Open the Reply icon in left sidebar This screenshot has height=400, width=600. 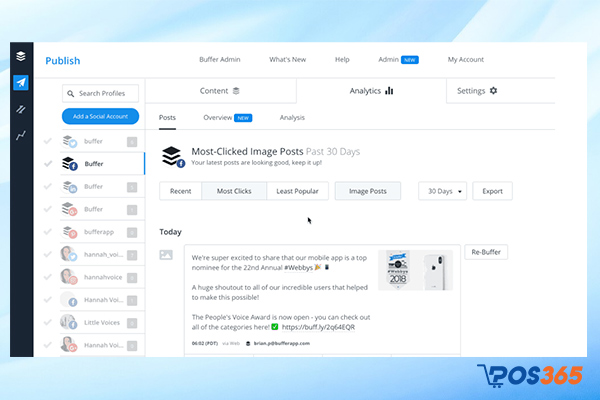click(21, 109)
